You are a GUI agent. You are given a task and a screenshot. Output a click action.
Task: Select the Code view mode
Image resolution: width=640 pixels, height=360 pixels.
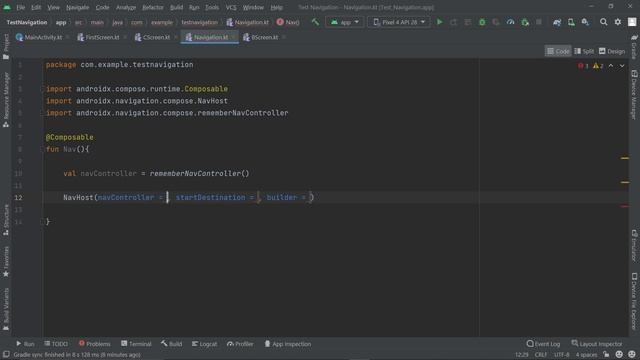[558, 51]
